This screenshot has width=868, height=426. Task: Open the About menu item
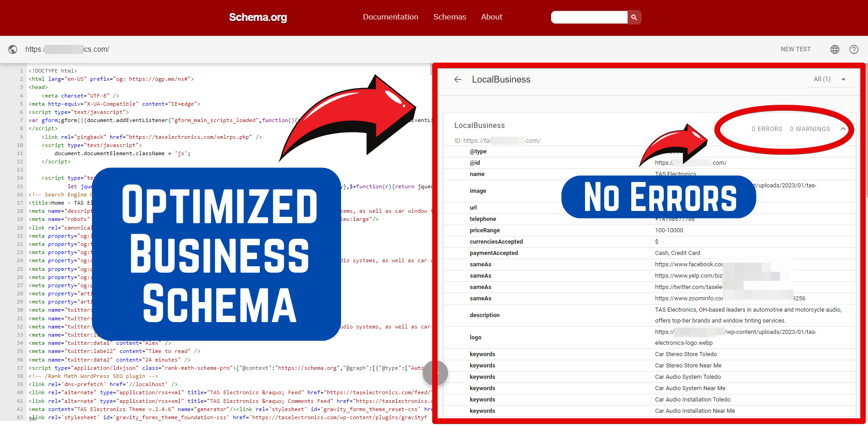coord(492,17)
